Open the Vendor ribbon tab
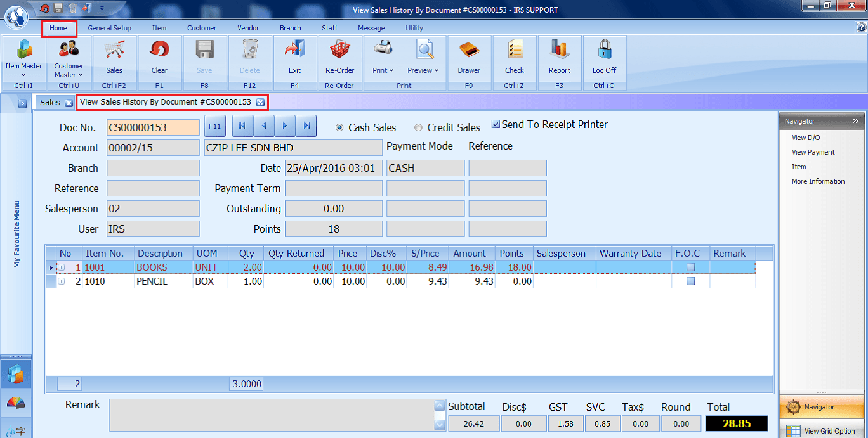 [248, 28]
